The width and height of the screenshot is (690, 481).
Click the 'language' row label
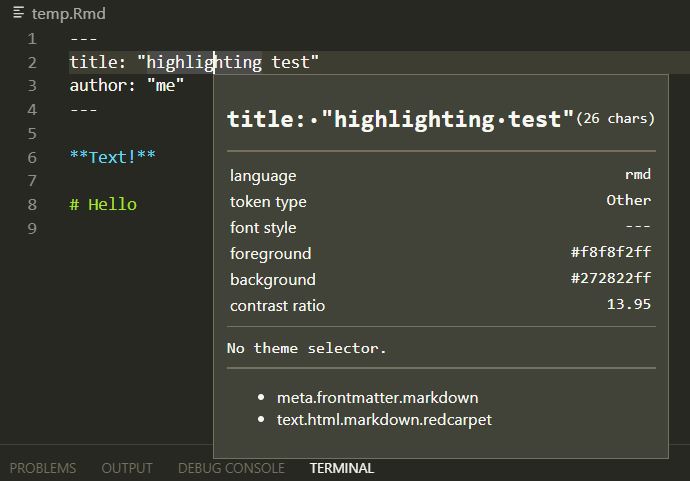[263, 176]
